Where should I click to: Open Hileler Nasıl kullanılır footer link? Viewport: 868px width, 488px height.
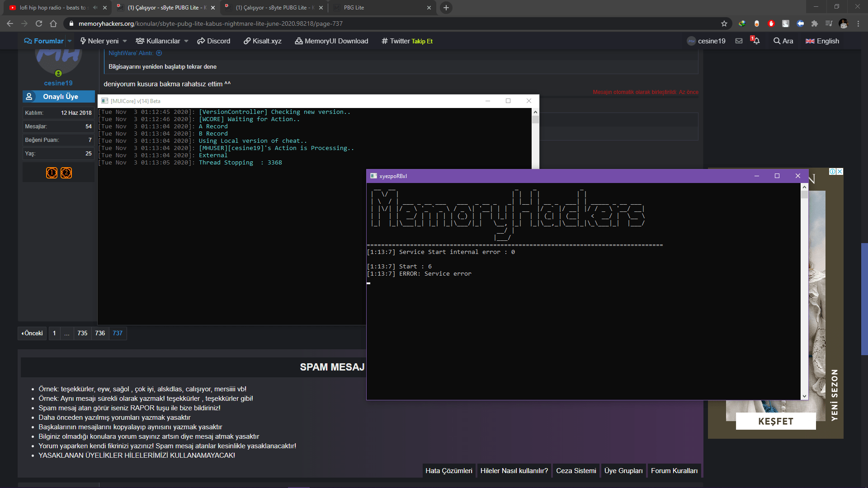pos(514,471)
